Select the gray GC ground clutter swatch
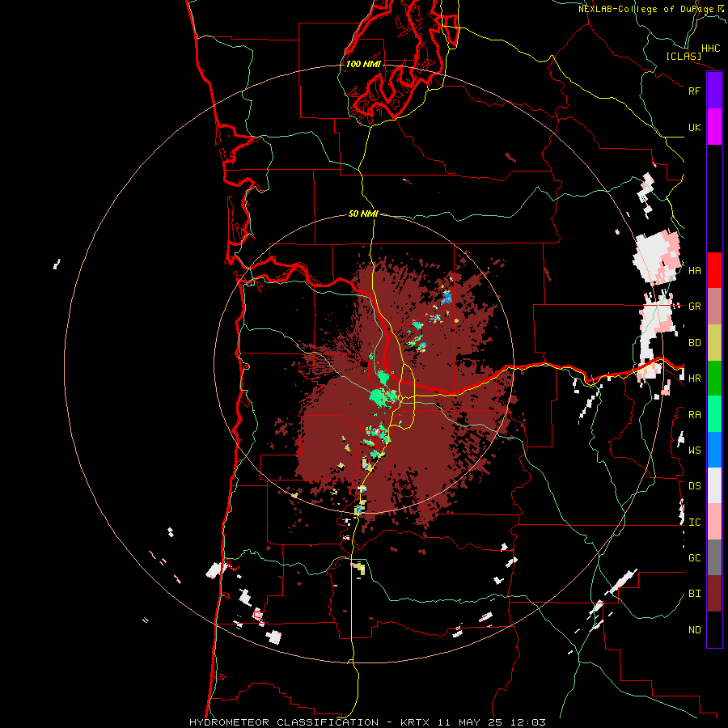 714,557
